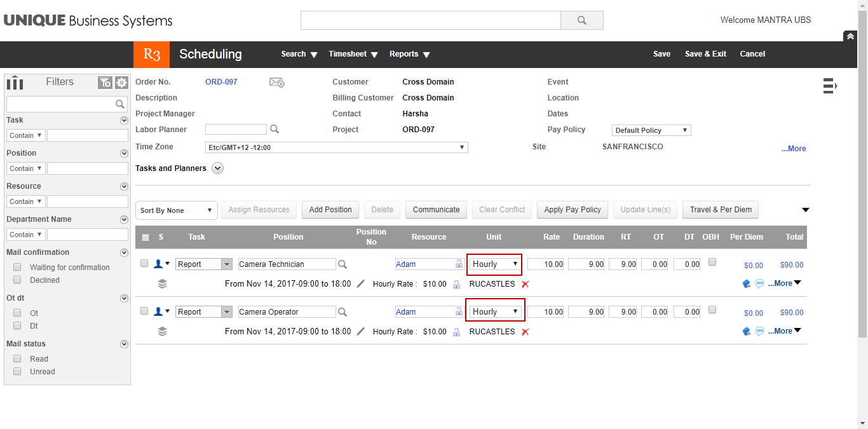
Task: Open the chat bubble icon on Camera Operator row
Action: [x=759, y=330]
